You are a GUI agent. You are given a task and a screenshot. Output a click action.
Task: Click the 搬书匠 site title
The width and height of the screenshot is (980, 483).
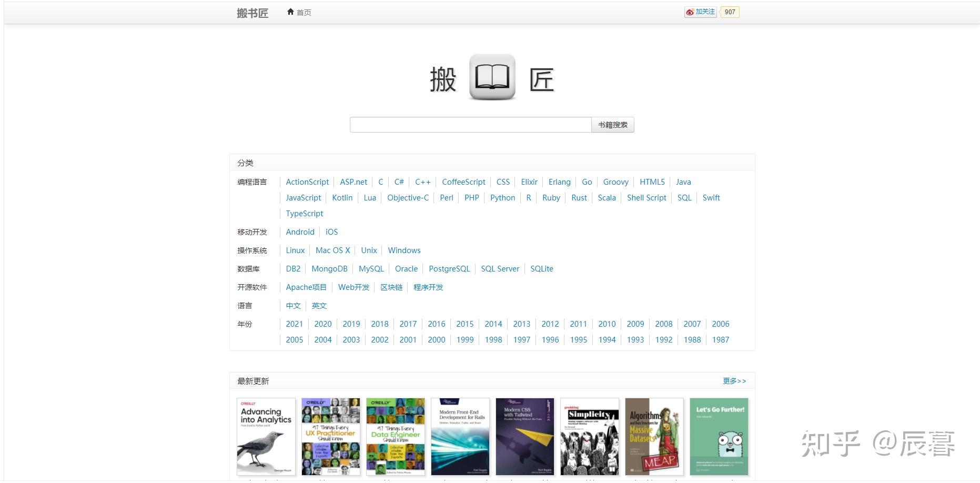(252, 13)
